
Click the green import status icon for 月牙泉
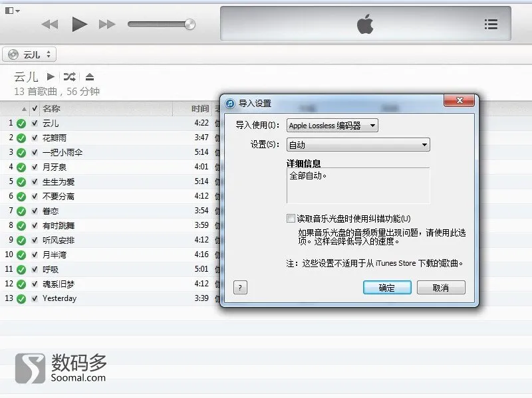point(21,167)
